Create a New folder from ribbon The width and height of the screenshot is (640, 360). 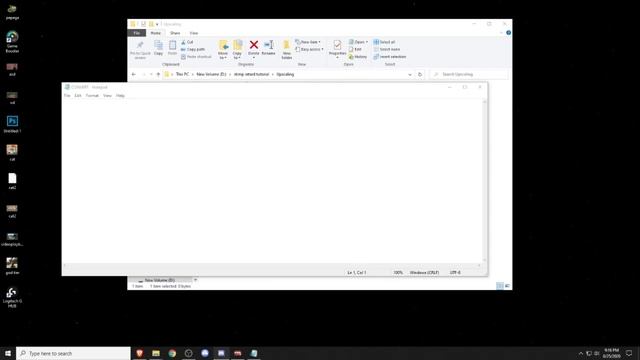(287, 50)
